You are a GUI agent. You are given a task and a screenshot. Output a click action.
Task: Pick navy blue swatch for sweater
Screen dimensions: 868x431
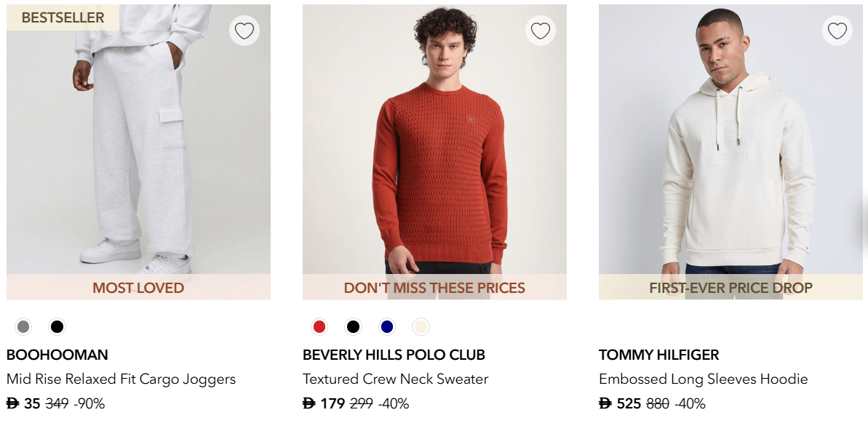click(x=387, y=327)
